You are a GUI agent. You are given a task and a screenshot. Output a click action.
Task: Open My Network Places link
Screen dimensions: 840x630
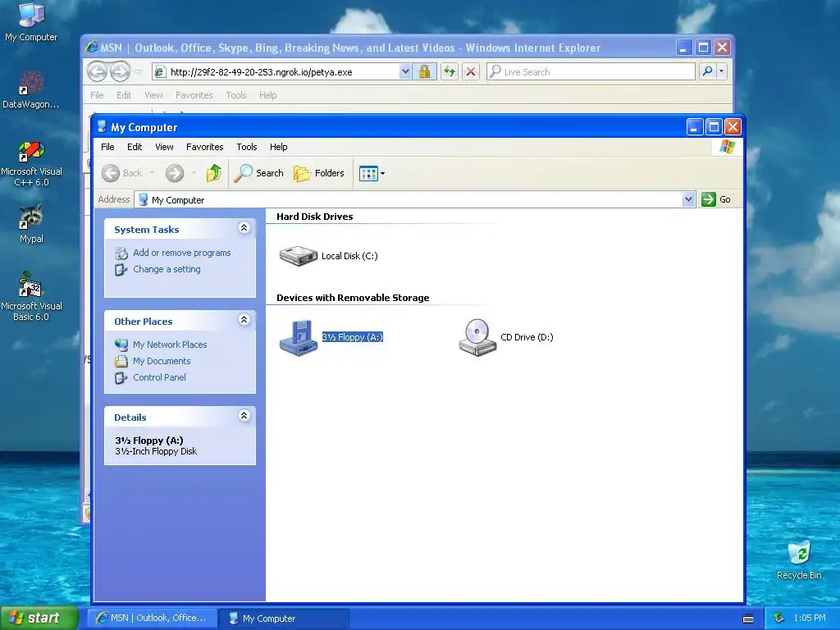[170, 345]
